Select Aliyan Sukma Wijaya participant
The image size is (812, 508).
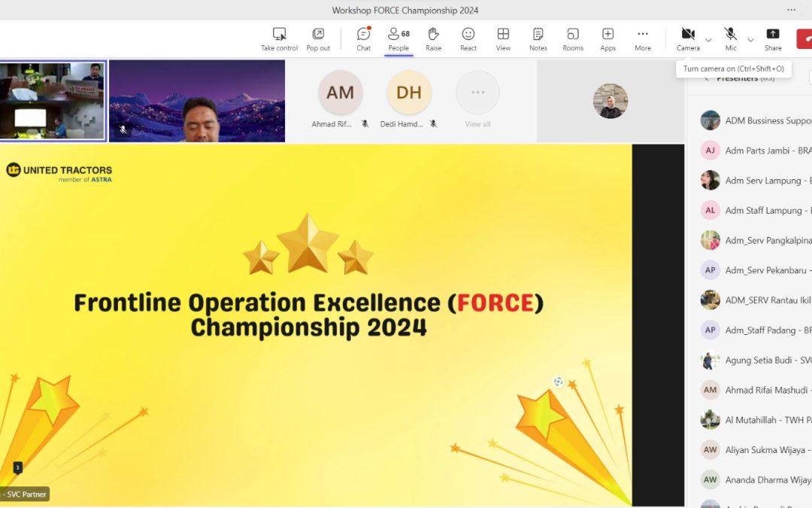(x=756, y=450)
